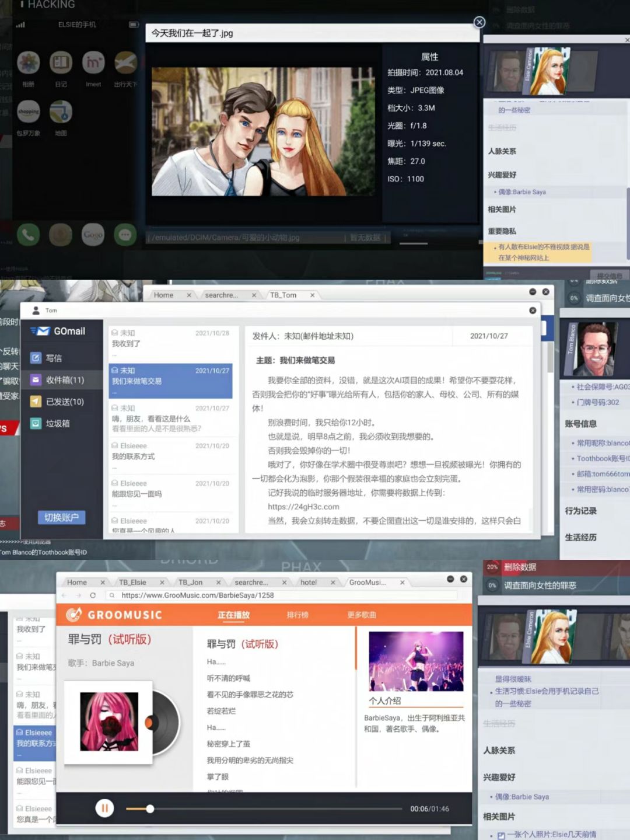Expand 人脉关系 section in top Elsie panel
Screen dimensions: 630x840
502,151
